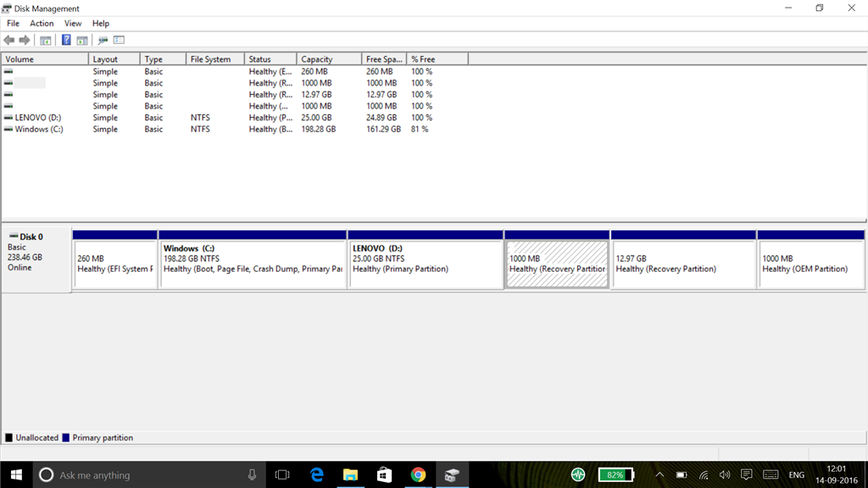Viewport: 868px width, 488px height.
Task: Open File Explorer from the taskbar
Action: point(350,474)
